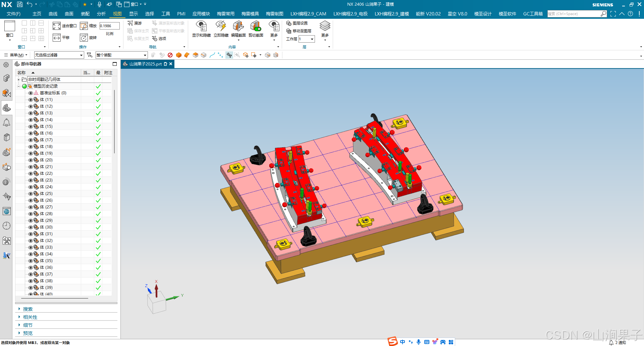Open the 菜单(M) dropdown
Viewport: 644px width, 346px height.
[16, 55]
